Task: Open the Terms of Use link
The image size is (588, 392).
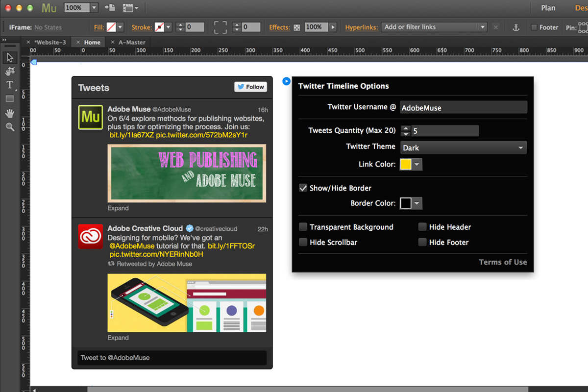Action: (503, 262)
